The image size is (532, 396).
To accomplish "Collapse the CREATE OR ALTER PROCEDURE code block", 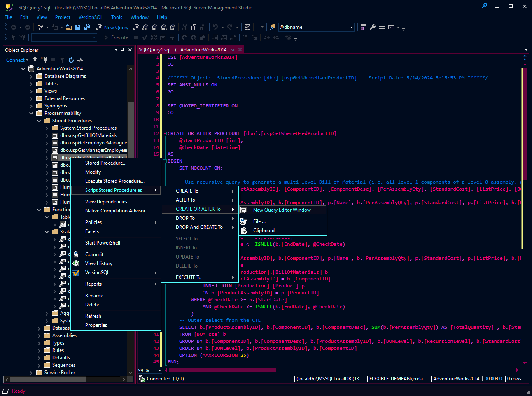I will (165, 134).
